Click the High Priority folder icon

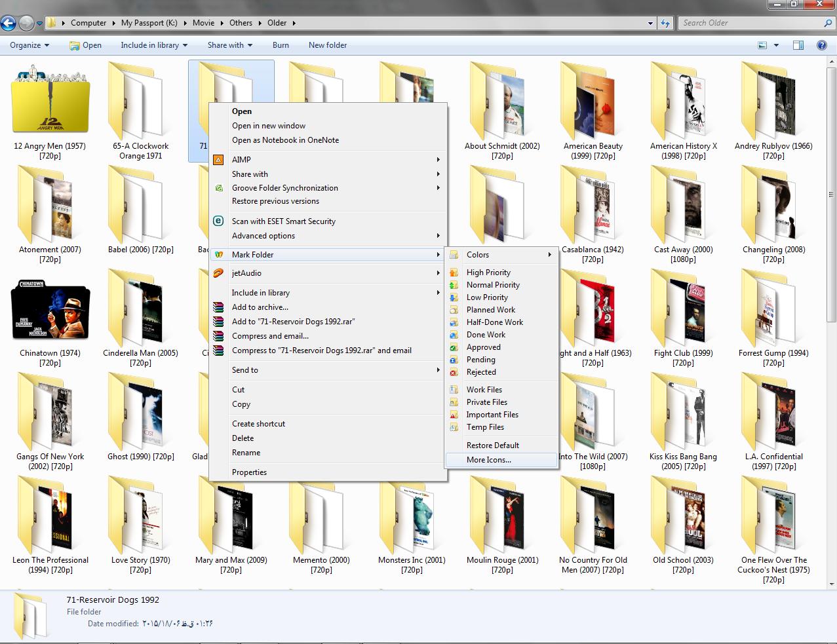454,273
